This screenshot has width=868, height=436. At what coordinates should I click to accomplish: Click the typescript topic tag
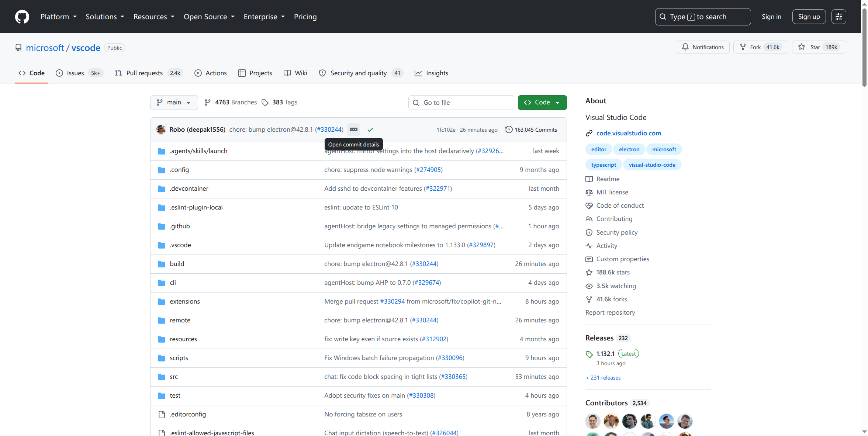(604, 165)
